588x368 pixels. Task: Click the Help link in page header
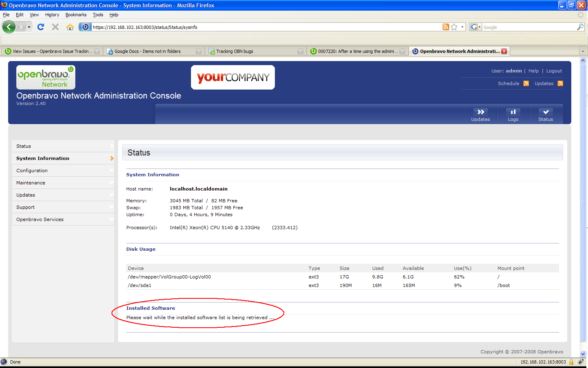533,71
